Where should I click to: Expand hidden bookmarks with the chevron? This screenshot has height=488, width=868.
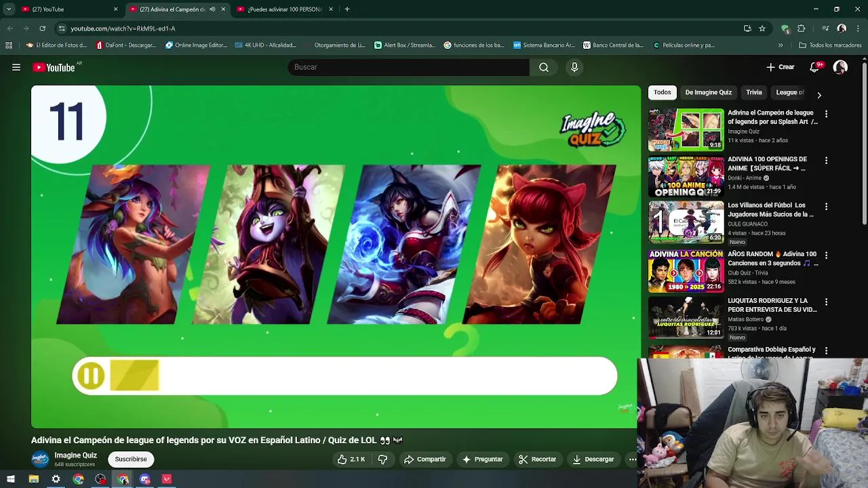(x=781, y=45)
